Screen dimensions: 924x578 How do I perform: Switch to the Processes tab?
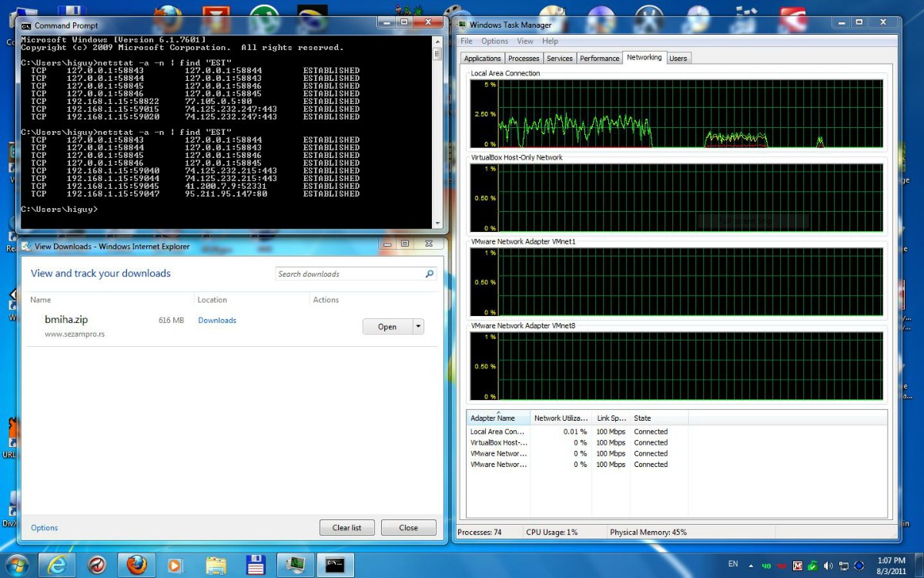tap(524, 59)
